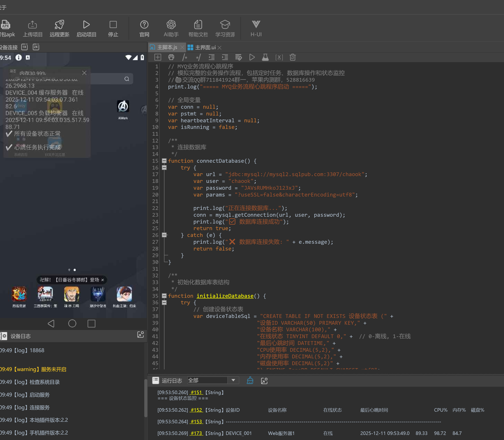Toggle the 1X device scale button
The height and width of the screenshot is (440, 504).
pos(25,47)
